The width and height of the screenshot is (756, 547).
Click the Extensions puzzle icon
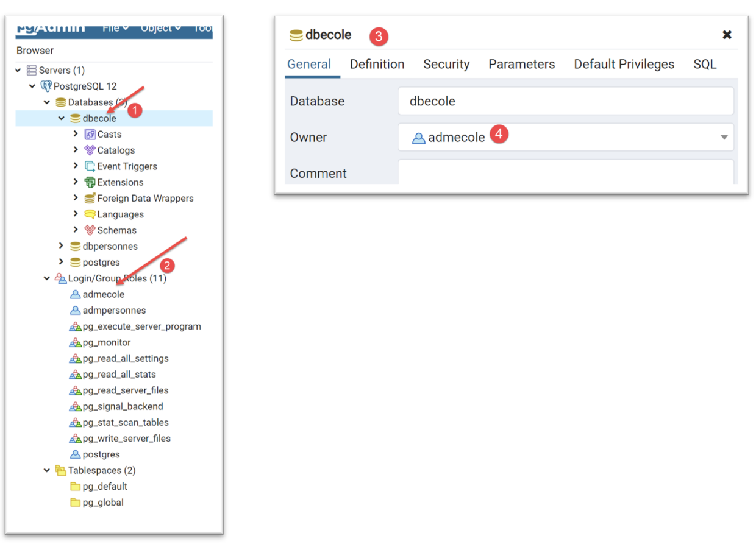(x=90, y=182)
